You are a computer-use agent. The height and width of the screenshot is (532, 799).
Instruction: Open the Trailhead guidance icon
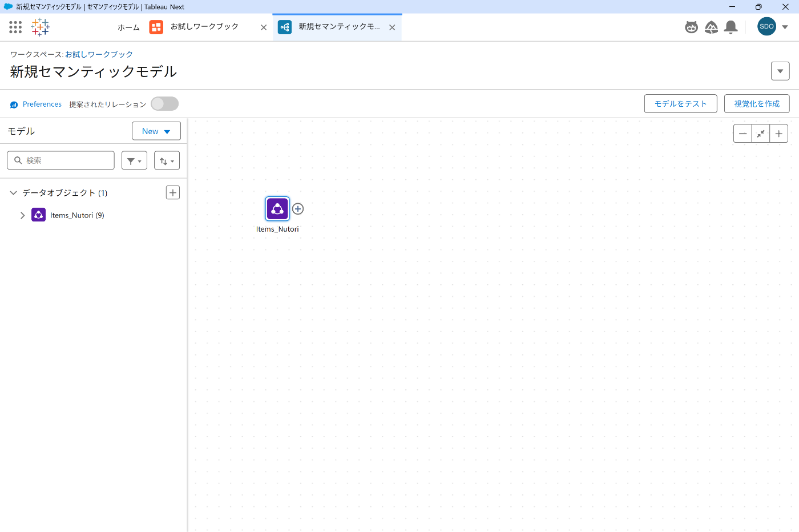[x=711, y=27]
